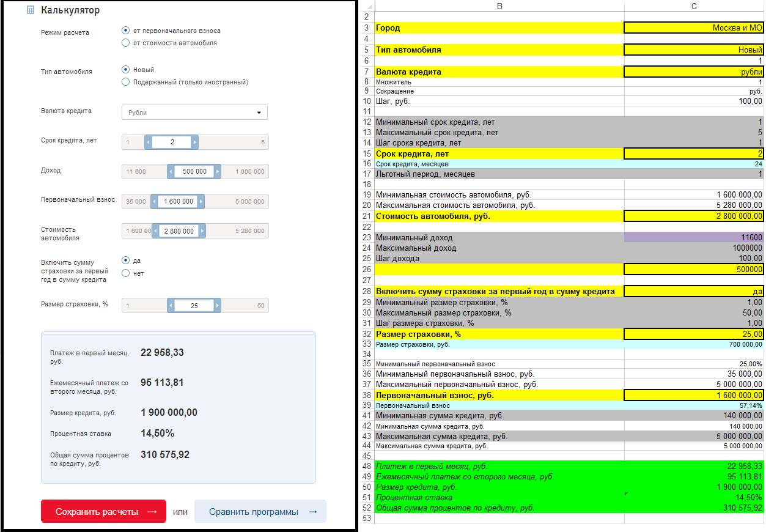Viewport: 766px width, 532px height.
Task: Click the car price field showing 2 800 000
Action: click(x=179, y=231)
